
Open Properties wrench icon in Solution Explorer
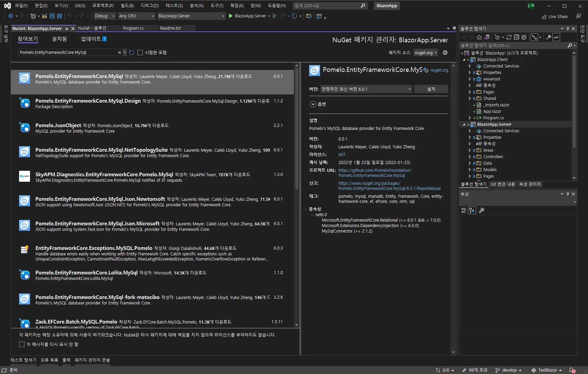coord(548,37)
